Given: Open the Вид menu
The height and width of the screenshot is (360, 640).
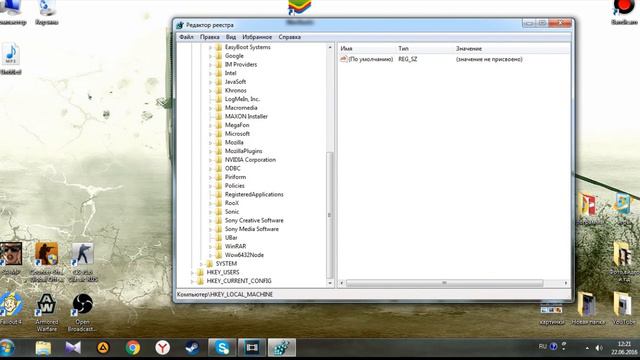Looking at the screenshot, I should 231,37.
